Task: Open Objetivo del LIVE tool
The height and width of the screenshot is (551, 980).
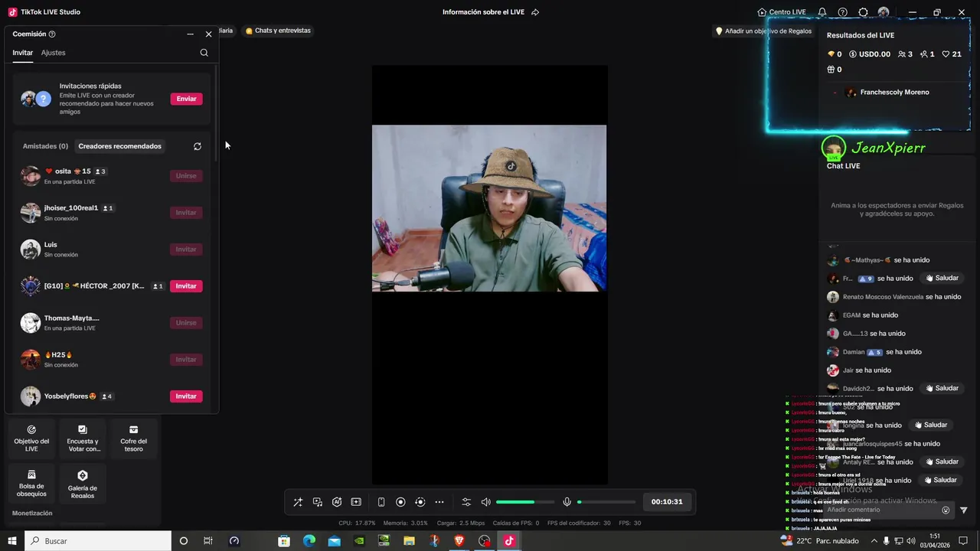Action: coord(31,439)
